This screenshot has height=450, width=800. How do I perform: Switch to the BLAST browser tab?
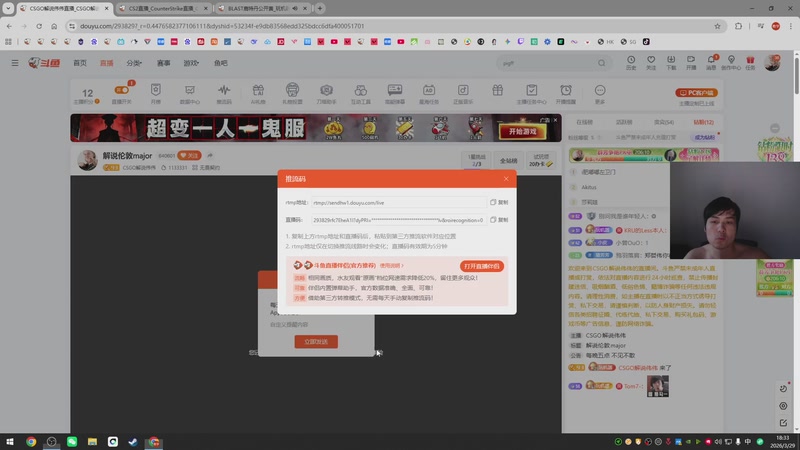[262, 8]
